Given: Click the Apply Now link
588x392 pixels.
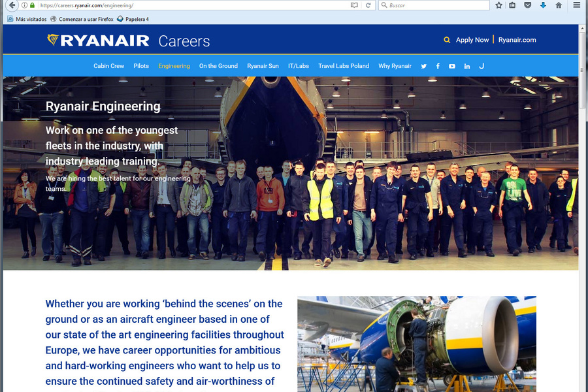Looking at the screenshot, I should tap(472, 40).
